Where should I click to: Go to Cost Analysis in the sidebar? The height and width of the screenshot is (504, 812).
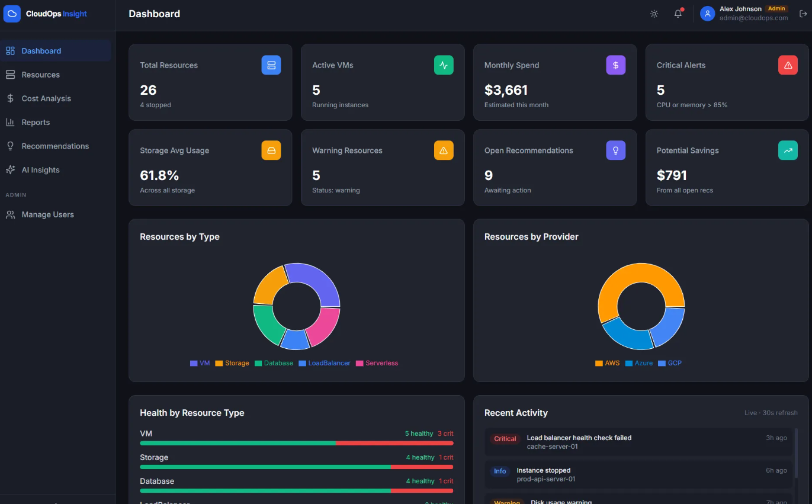[56, 98]
